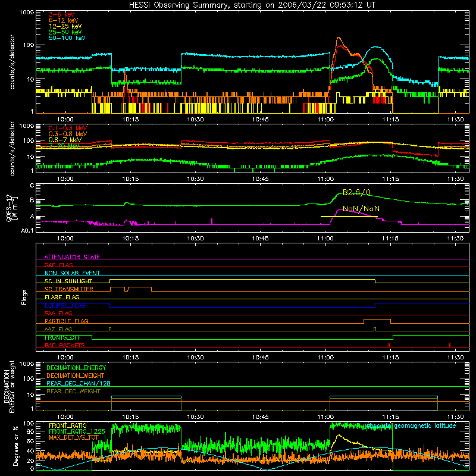
Task: Click the REAR_DEC_WEIGHT legend label
Action: [73, 392]
